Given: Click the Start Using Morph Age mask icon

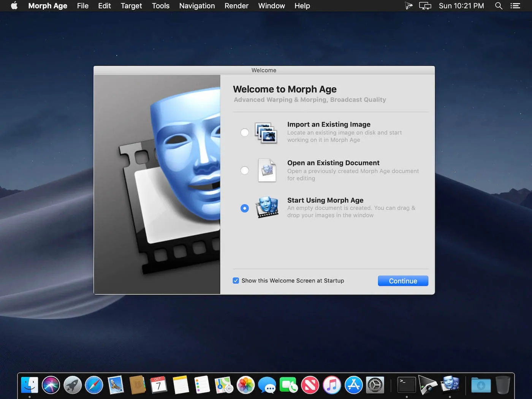Looking at the screenshot, I should [267, 207].
